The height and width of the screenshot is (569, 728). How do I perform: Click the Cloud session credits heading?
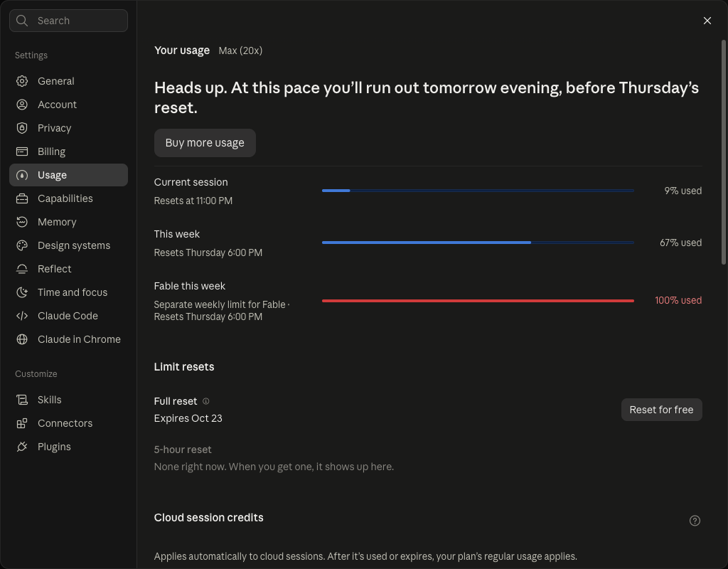208,518
